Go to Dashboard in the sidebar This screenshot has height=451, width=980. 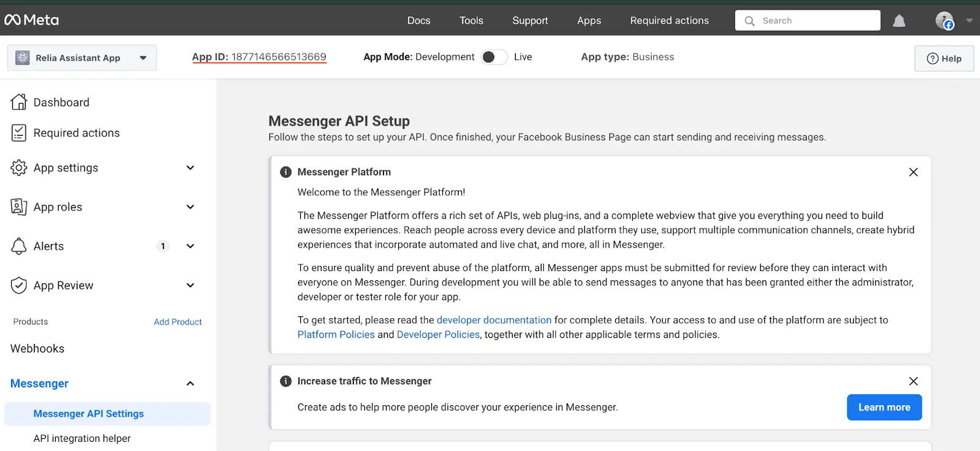pyautogui.click(x=61, y=102)
